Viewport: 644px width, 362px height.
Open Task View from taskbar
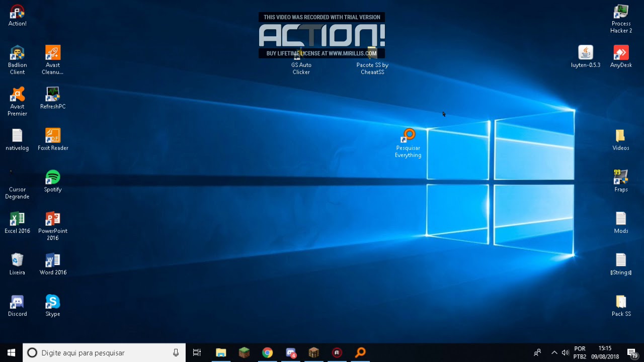(x=197, y=352)
